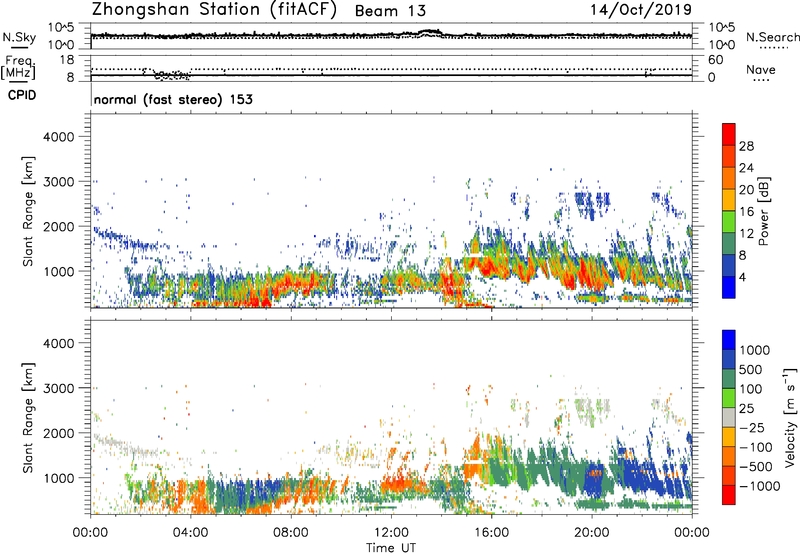Select the bright blue top velocity swatch above 1000
This screenshot has height=554, width=800.
click(729, 340)
